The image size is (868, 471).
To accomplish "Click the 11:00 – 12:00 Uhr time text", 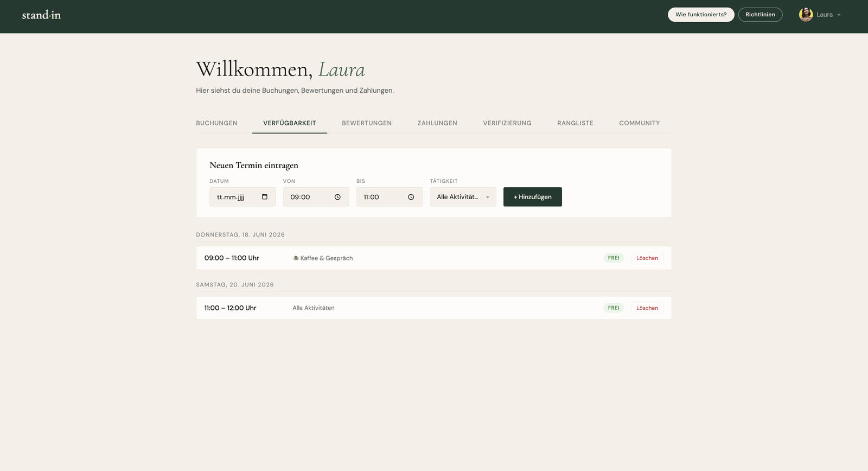I will [x=230, y=308].
